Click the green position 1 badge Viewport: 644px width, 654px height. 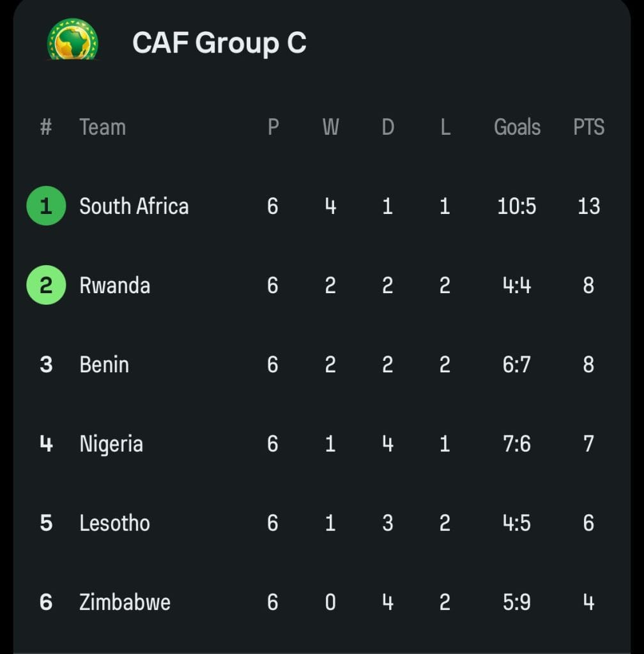pyautogui.click(x=46, y=206)
